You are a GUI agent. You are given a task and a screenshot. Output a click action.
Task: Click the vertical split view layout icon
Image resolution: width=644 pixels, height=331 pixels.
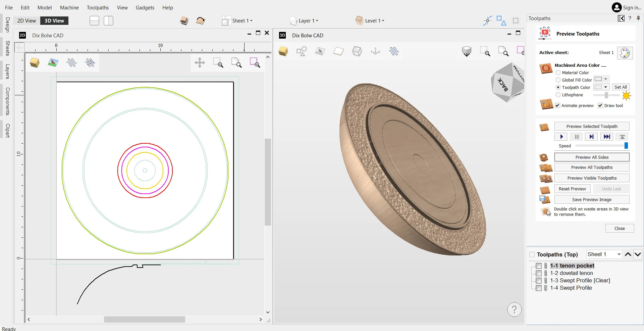pyautogui.click(x=108, y=21)
